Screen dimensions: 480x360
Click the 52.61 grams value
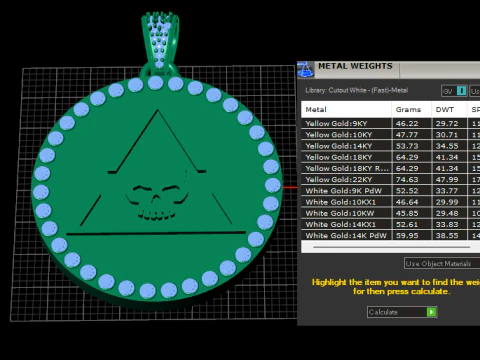(x=407, y=225)
